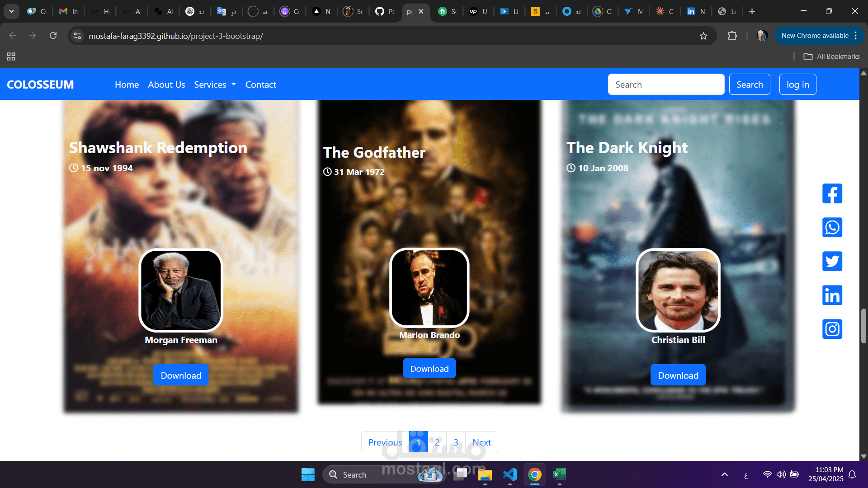The height and width of the screenshot is (488, 868).
Task: Switch to the LinkedIn tab
Action: 696,11
